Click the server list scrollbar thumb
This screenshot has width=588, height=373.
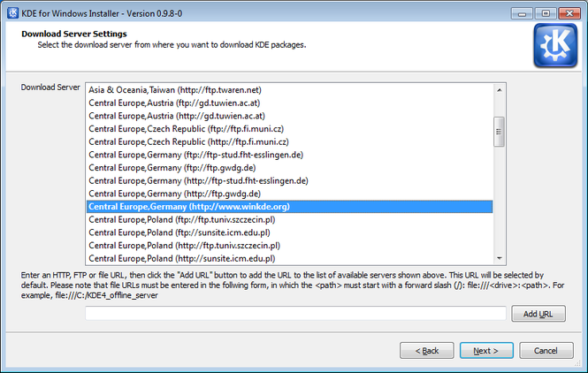click(499, 132)
